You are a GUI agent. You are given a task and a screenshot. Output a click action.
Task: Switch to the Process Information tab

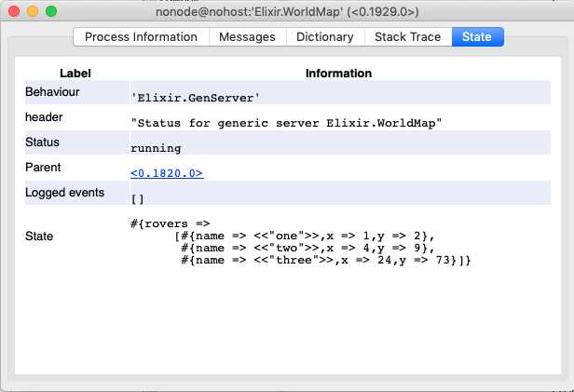[x=141, y=37]
